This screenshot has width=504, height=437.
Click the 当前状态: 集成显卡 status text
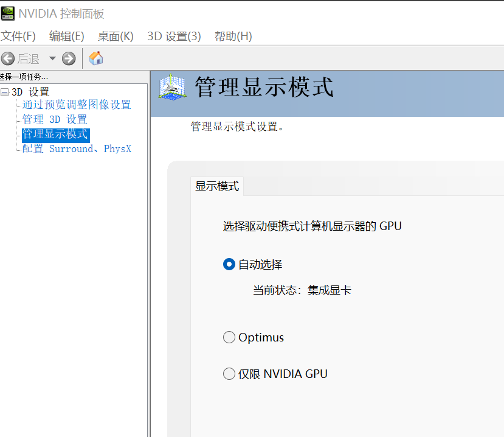pyautogui.click(x=302, y=290)
